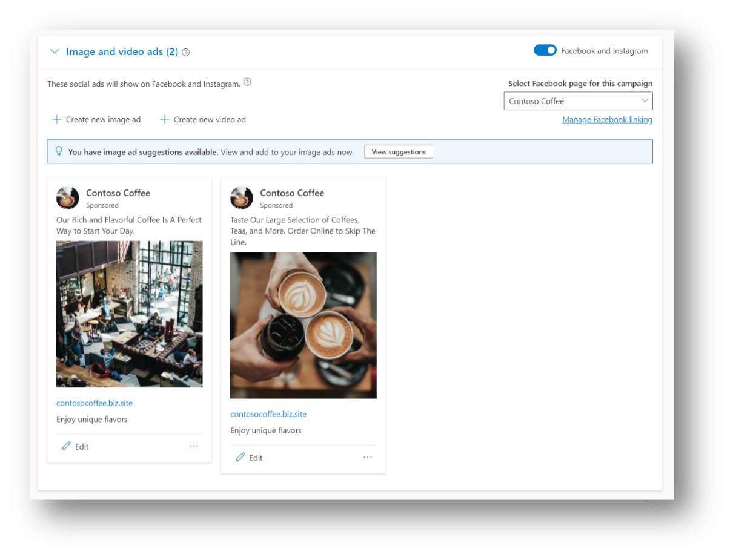This screenshot has width=733, height=560.
Task: Click the plus icon to create new image ad
Action: pos(56,119)
